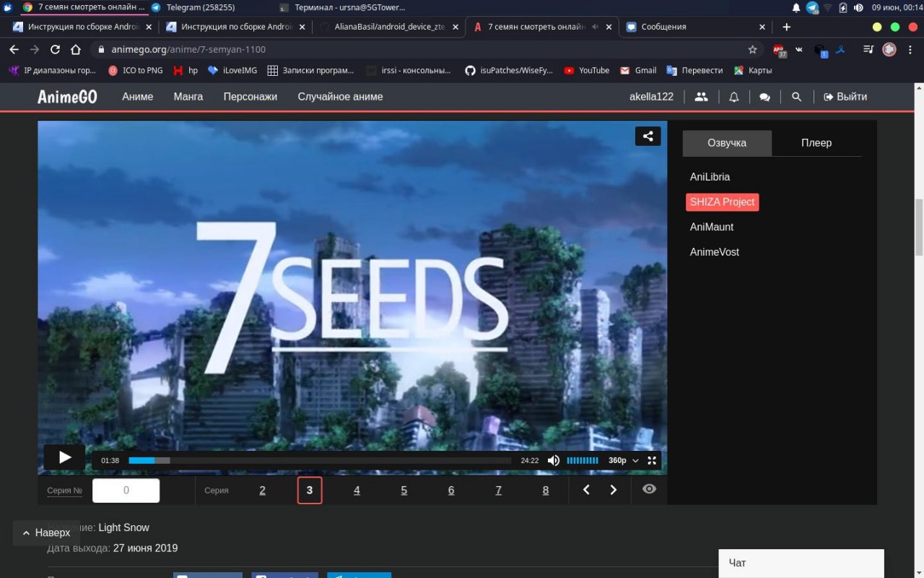This screenshot has height=578, width=924.
Task: Open the Аниме menu
Action: pyautogui.click(x=138, y=97)
